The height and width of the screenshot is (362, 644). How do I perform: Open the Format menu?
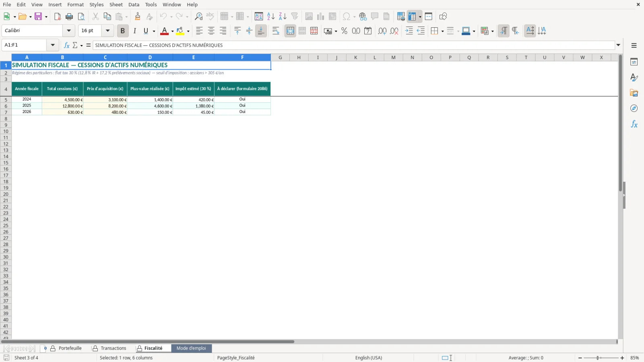[x=76, y=4]
